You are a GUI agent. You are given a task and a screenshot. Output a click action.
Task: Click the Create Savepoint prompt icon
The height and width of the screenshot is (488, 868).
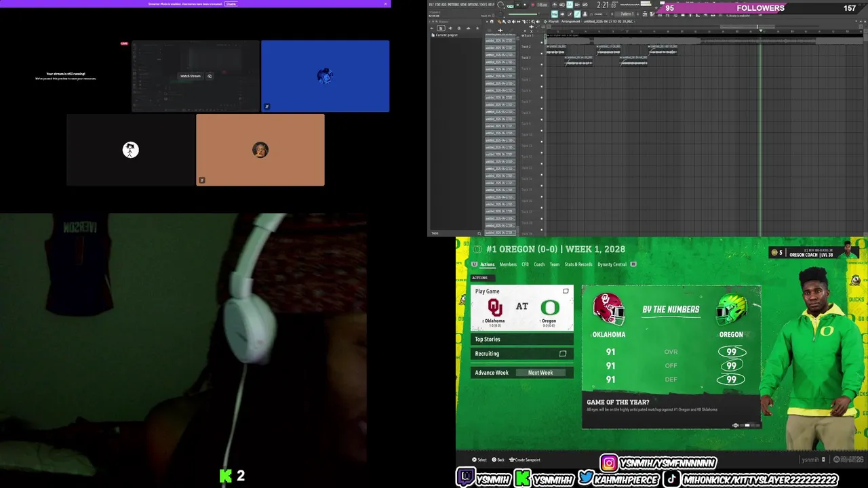coord(512,460)
